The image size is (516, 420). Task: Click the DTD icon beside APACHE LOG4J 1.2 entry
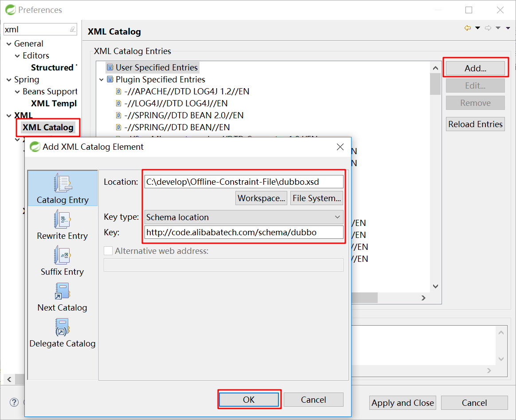[x=118, y=91]
